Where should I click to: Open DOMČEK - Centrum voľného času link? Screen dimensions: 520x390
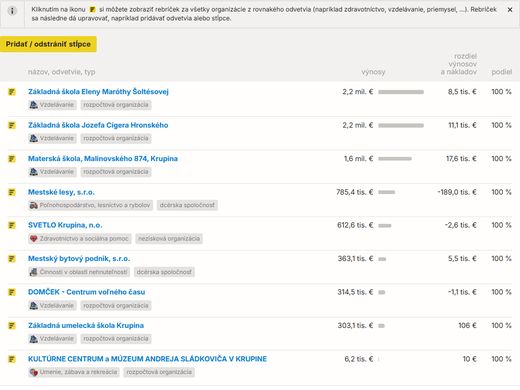(x=86, y=292)
